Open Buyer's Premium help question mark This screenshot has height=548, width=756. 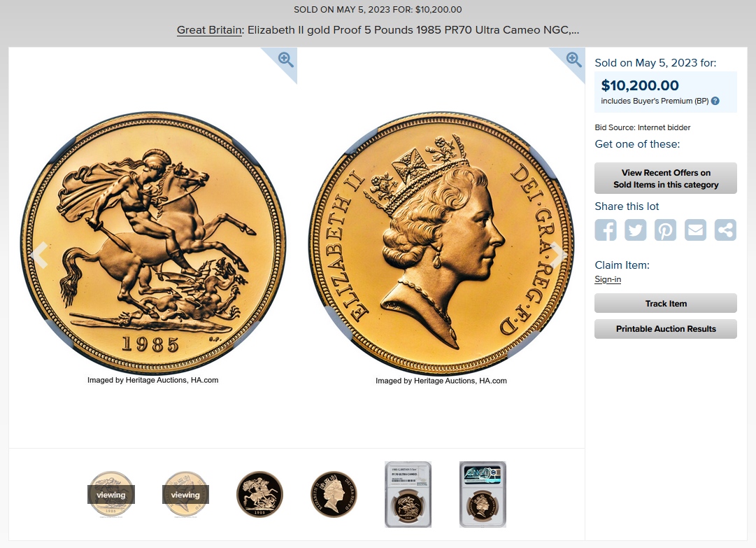715,101
